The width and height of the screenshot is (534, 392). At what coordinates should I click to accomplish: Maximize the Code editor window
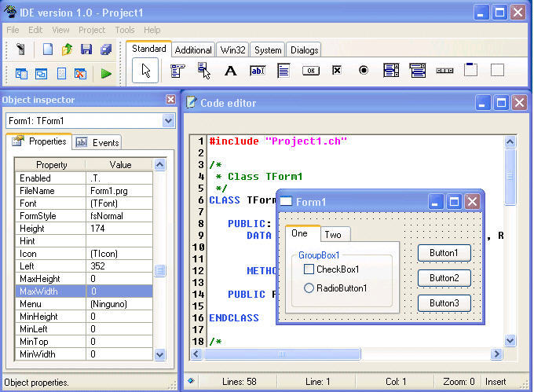coord(501,102)
